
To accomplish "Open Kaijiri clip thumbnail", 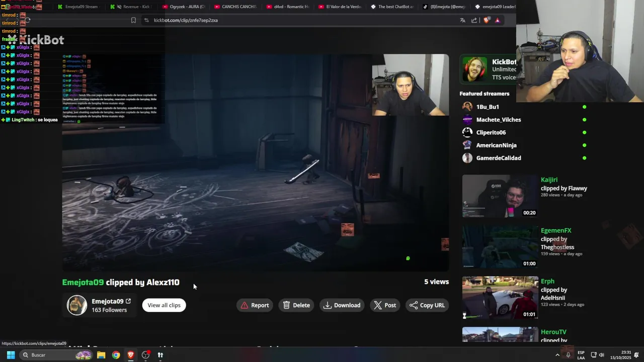I will pos(500,196).
